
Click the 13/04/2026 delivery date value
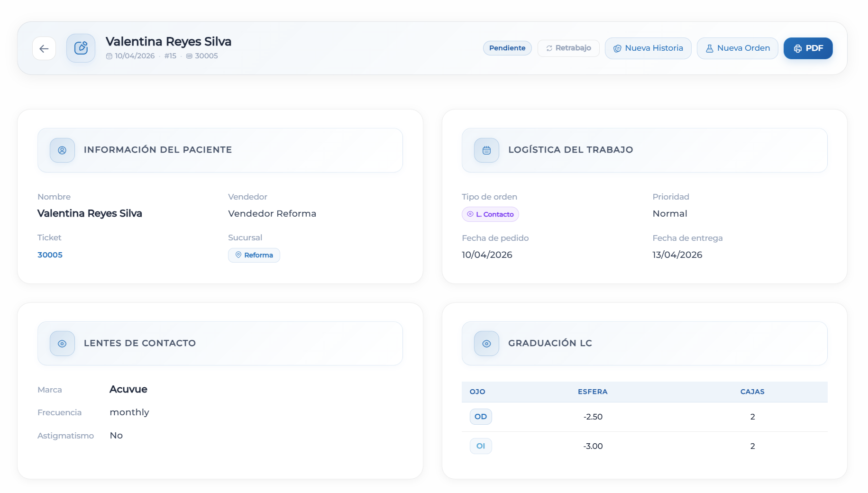click(677, 255)
